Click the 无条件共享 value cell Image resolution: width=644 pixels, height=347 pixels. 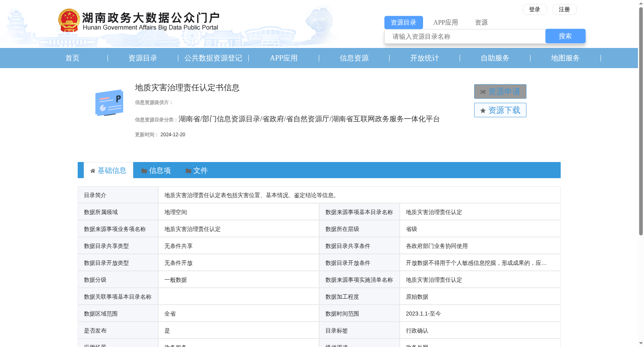tap(239, 246)
